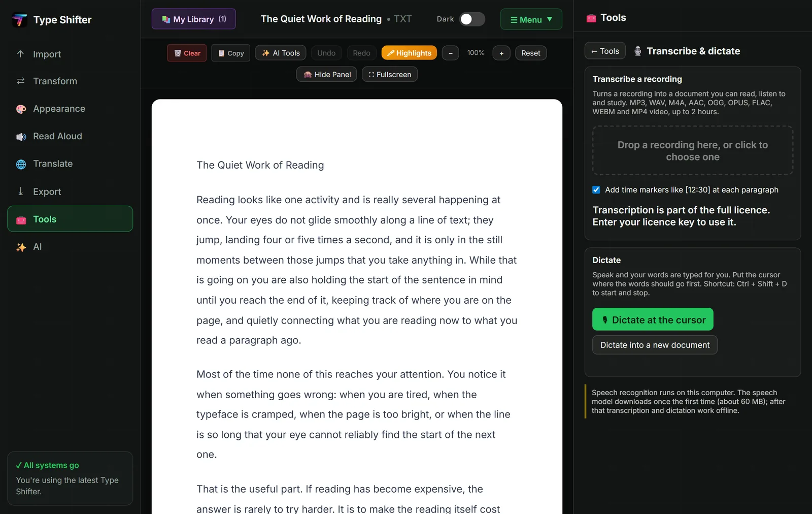Viewport: 812px width, 514px height.
Task: Click the Import upload arrow icon
Action: (21, 54)
